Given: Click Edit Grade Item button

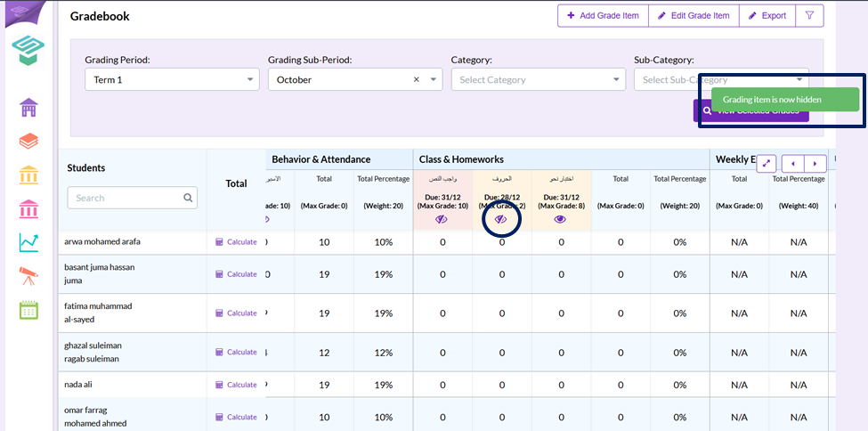Looking at the screenshot, I should pos(694,15).
